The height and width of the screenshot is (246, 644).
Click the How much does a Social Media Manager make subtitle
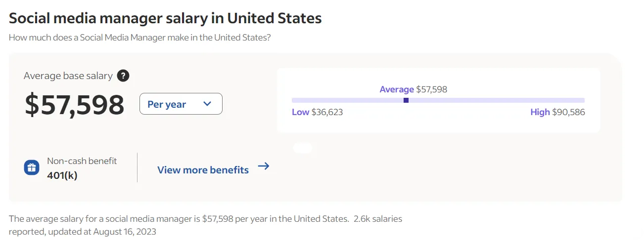[x=139, y=38]
